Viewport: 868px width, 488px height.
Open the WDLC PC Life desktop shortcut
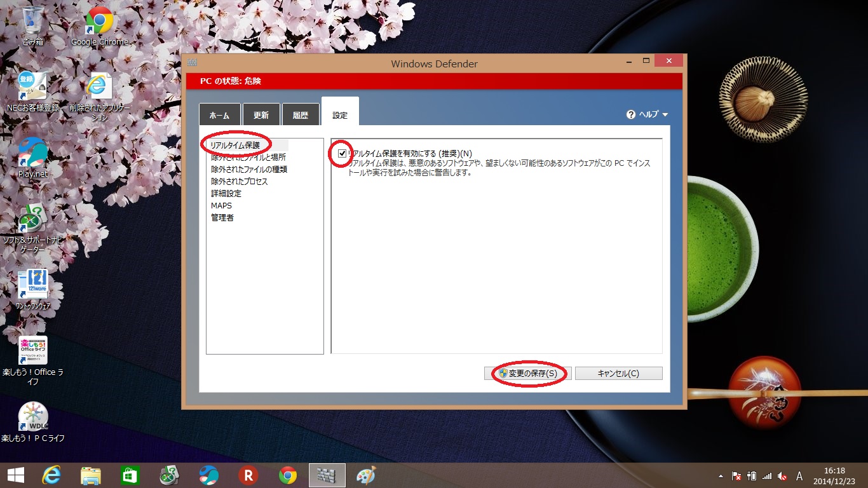coord(32,422)
